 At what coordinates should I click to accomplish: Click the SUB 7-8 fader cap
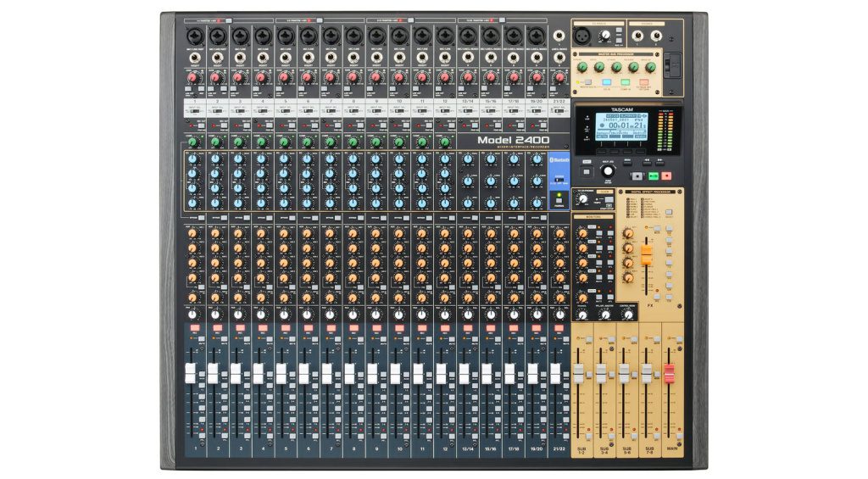647,373
